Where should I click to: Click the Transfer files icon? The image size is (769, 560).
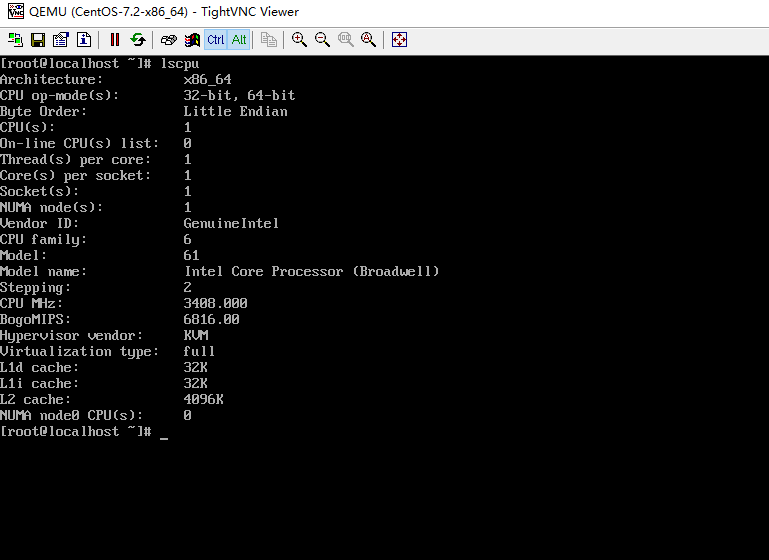[x=268, y=40]
